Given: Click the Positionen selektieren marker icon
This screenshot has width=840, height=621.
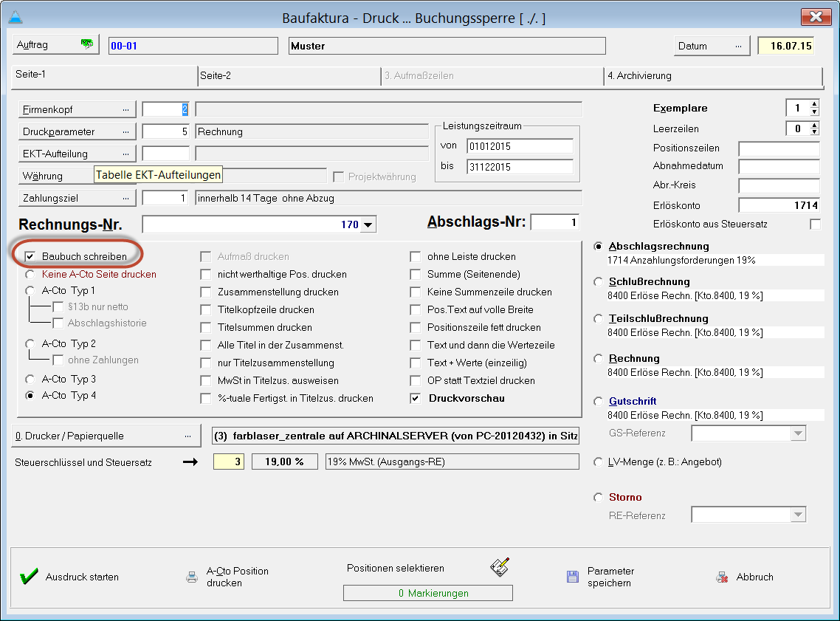Looking at the screenshot, I should pos(500,567).
